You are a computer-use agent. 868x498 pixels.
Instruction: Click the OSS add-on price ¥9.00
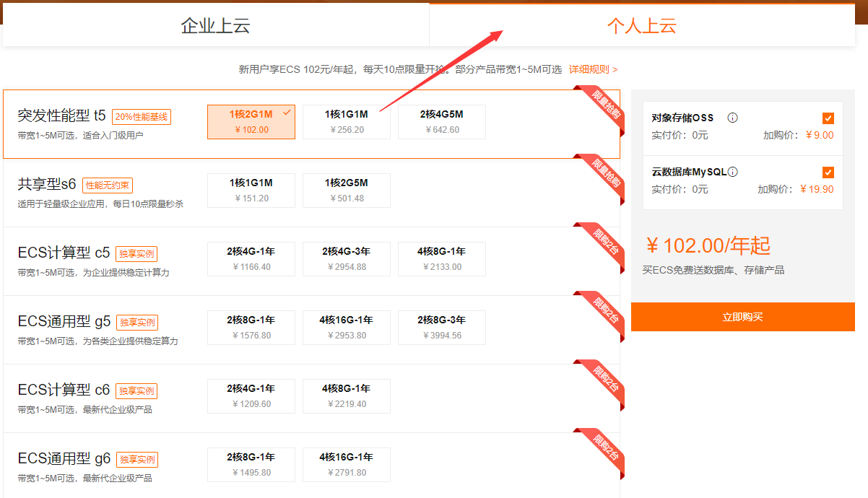click(820, 135)
